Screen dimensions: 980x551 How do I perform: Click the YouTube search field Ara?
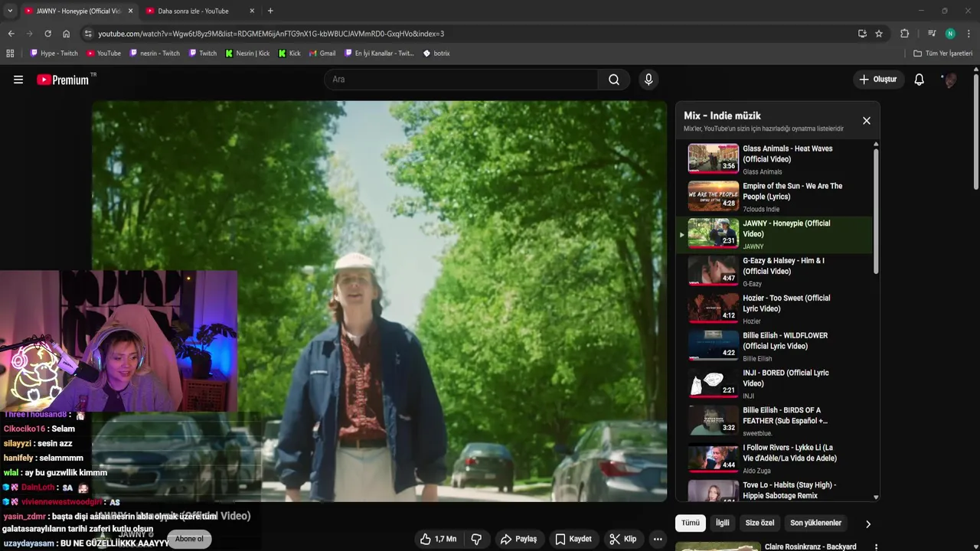click(x=461, y=80)
